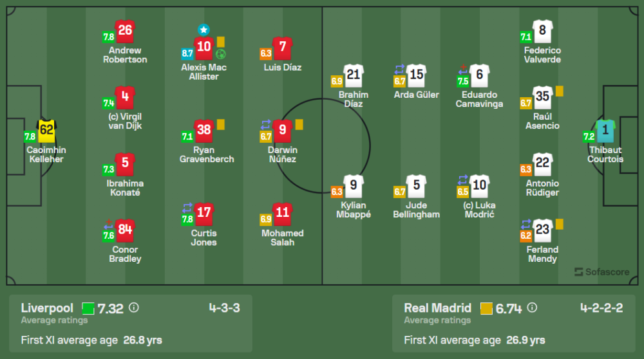The image size is (644, 359).
Task: Open Jude Bellingham's player name link
Action: pos(416,210)
